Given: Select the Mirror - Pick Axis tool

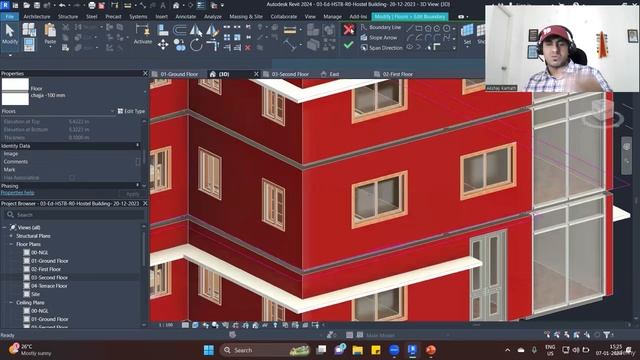Looking at the screenshot, I should (x=196, y=29).
